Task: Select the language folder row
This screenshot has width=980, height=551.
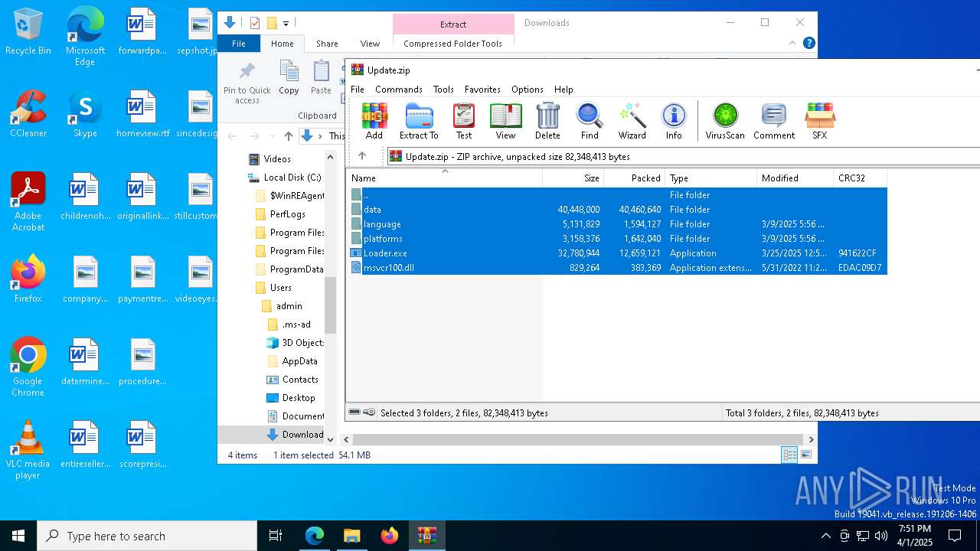Action: pyautogui.click(x=618, y=224)
